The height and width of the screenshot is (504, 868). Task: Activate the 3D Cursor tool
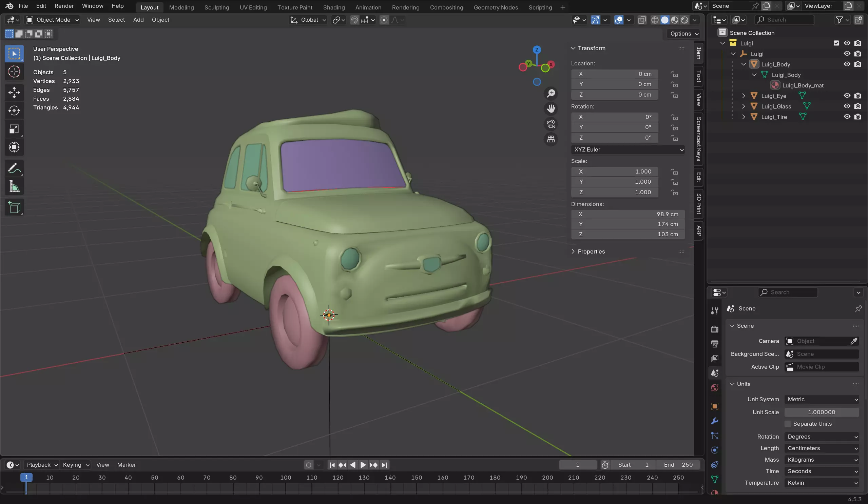14,72
